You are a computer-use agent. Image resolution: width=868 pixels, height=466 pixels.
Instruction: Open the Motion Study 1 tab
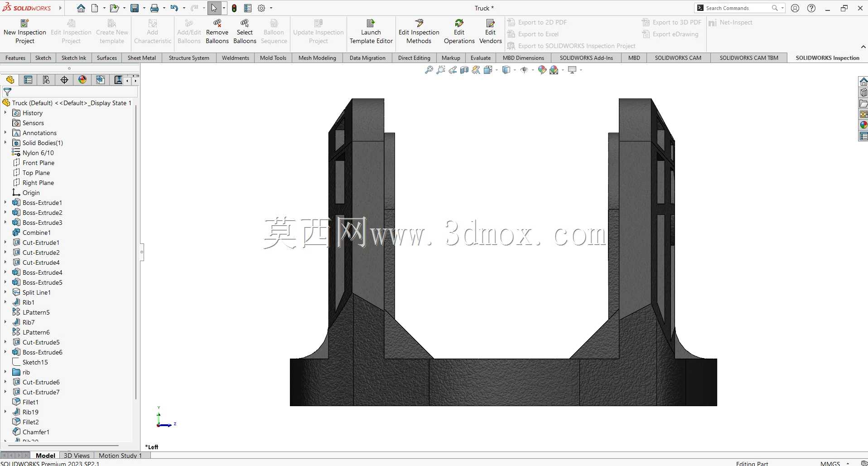[x=121, y=456]
